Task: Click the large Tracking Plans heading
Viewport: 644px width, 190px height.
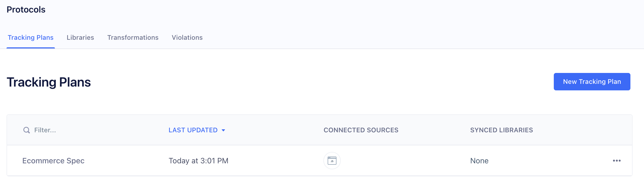Action: [x=49, y=82]
